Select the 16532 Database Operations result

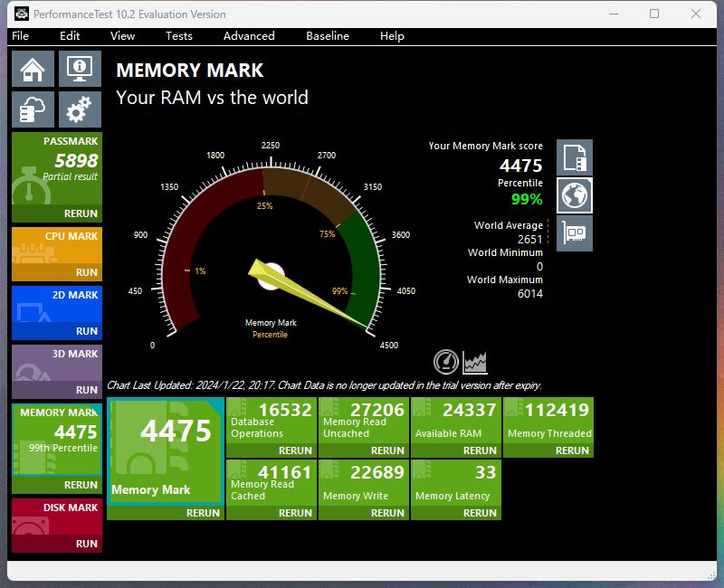click(x=271, y=421)
